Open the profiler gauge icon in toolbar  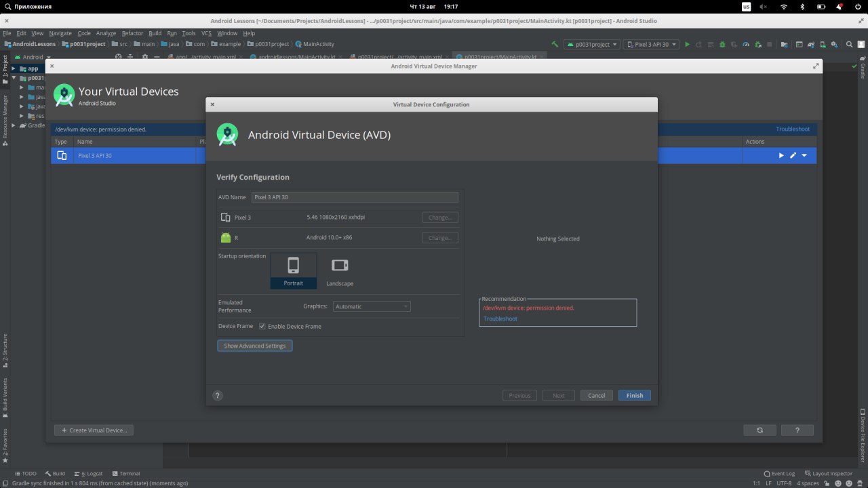(746, 44)
